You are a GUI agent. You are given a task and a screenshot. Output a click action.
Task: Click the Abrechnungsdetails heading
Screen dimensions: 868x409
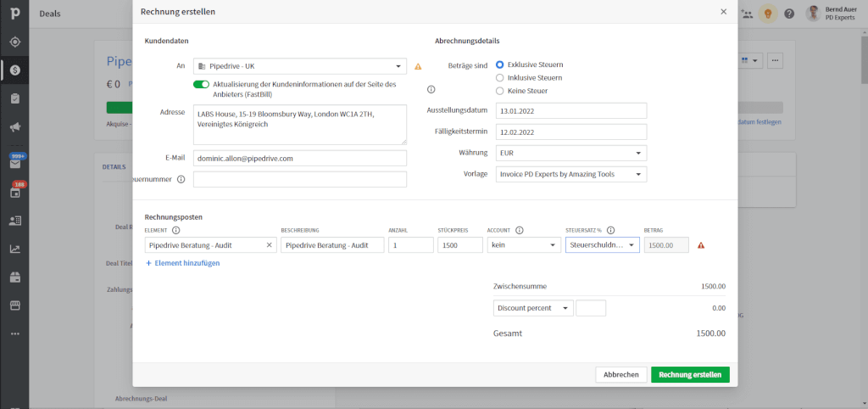coord(467,41)
